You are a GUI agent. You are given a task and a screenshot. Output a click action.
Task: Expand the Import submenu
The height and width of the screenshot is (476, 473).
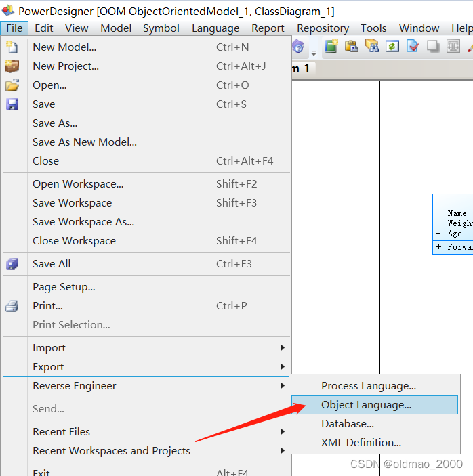pos(146,348)
